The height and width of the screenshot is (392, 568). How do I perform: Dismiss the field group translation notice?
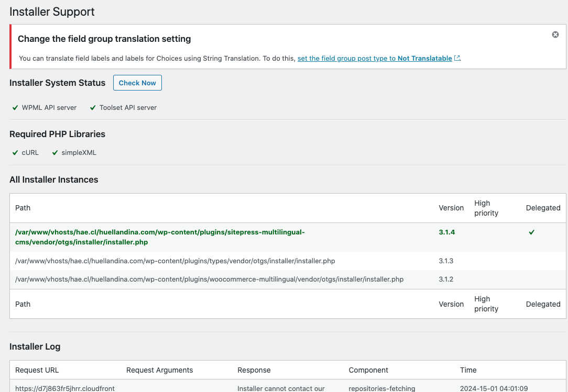click(555, 35)
